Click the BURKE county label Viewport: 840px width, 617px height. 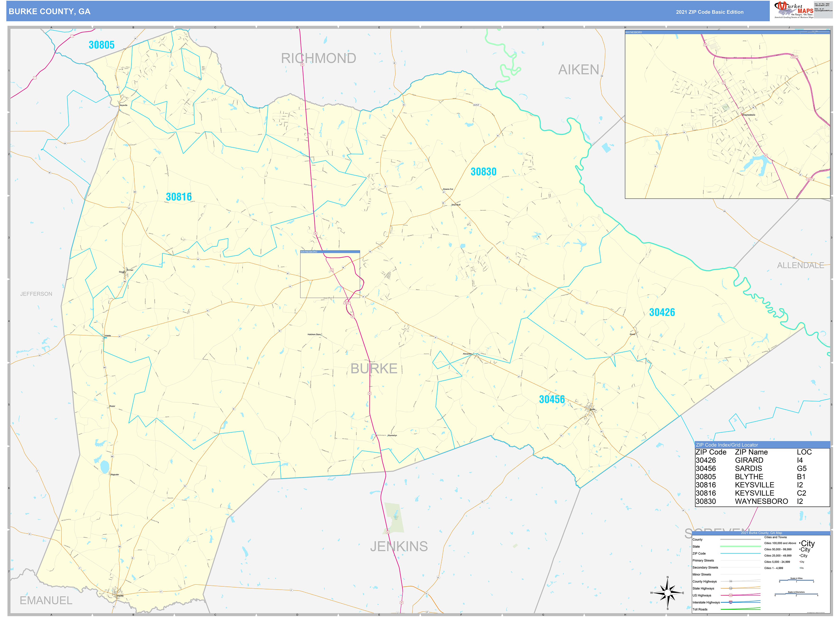(x=374, y=369)
